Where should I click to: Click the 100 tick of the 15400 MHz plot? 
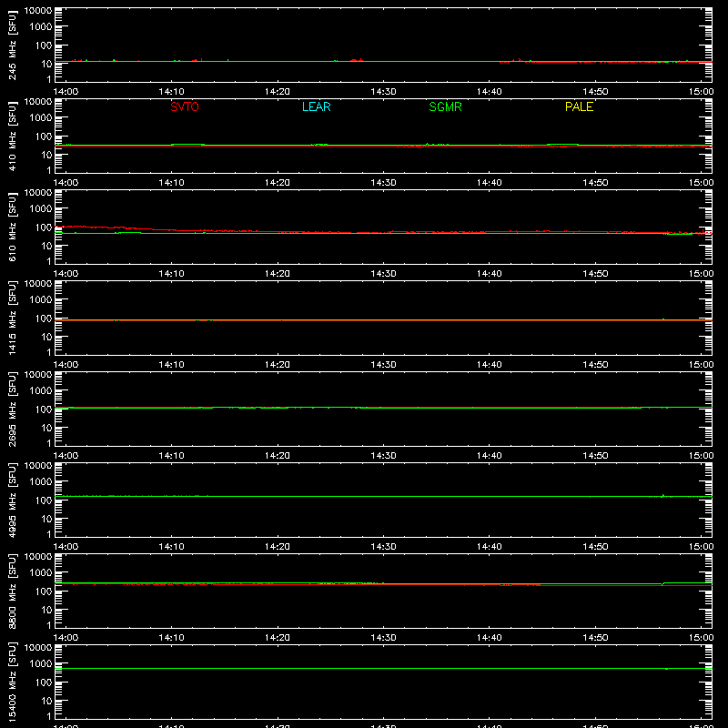coord(44,682)
